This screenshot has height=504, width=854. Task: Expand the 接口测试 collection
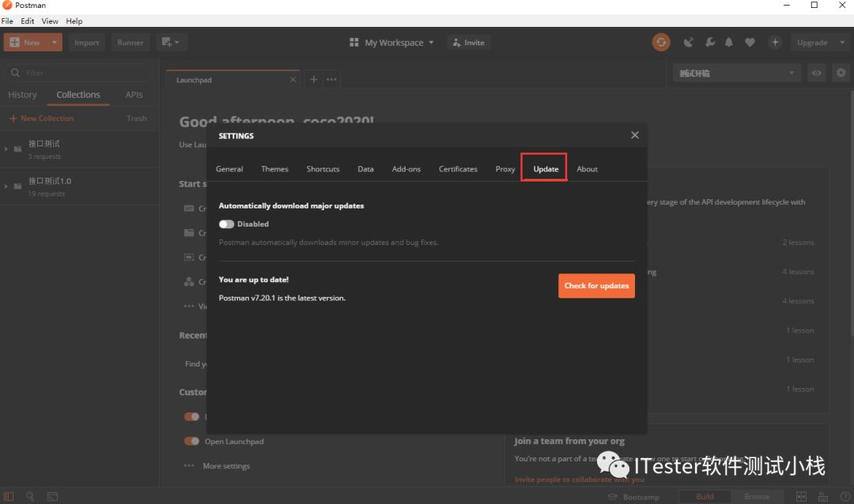pos(6,149)
